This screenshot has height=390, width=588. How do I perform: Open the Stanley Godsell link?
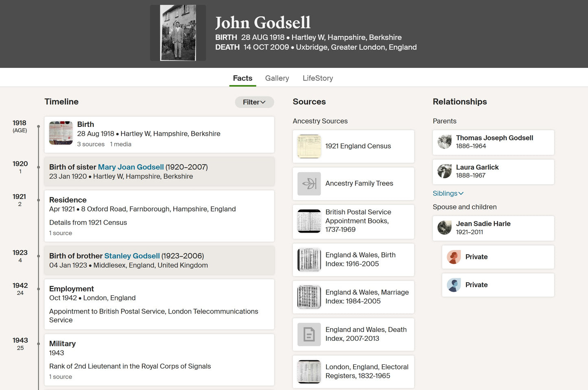(132, 256)
